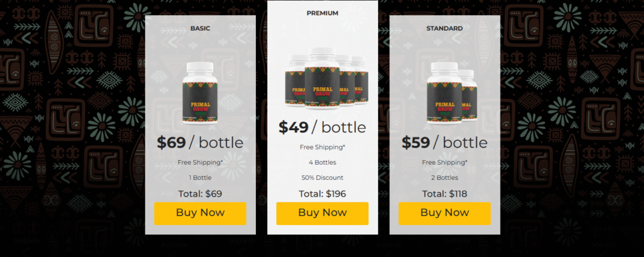Viewport: 644px width, 257px height.
Task: Click the Total: $69 text
Action: pyautogui.click(x=200, y=194)
